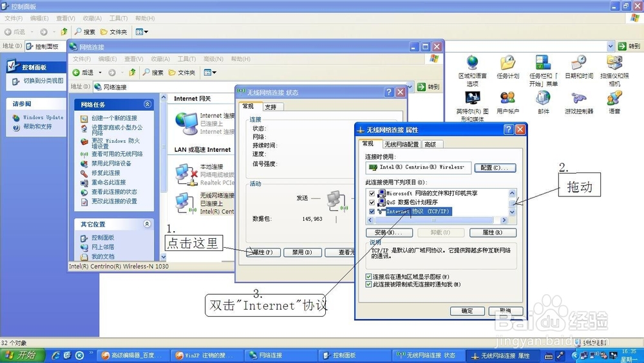
Task: Toggle Microsoft 网络的文件和打印机共享 checkbox
Action: coord(372,193)
